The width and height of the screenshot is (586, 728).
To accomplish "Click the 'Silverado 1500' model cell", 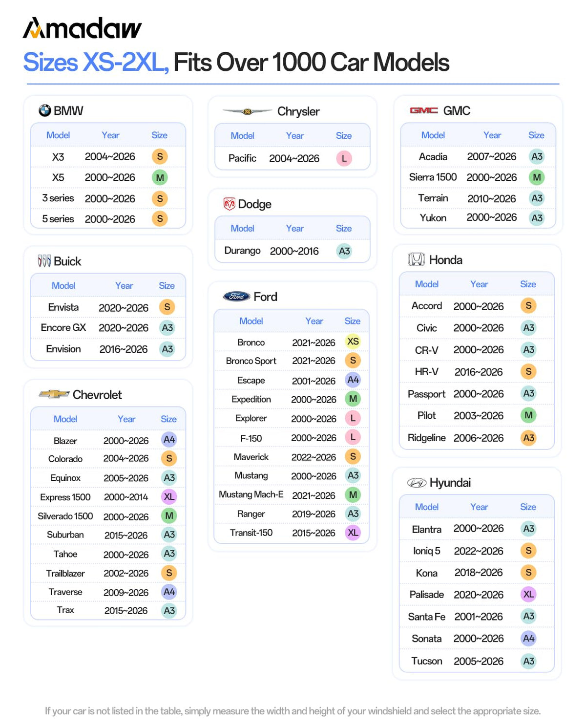I will [x=65, y=516].
